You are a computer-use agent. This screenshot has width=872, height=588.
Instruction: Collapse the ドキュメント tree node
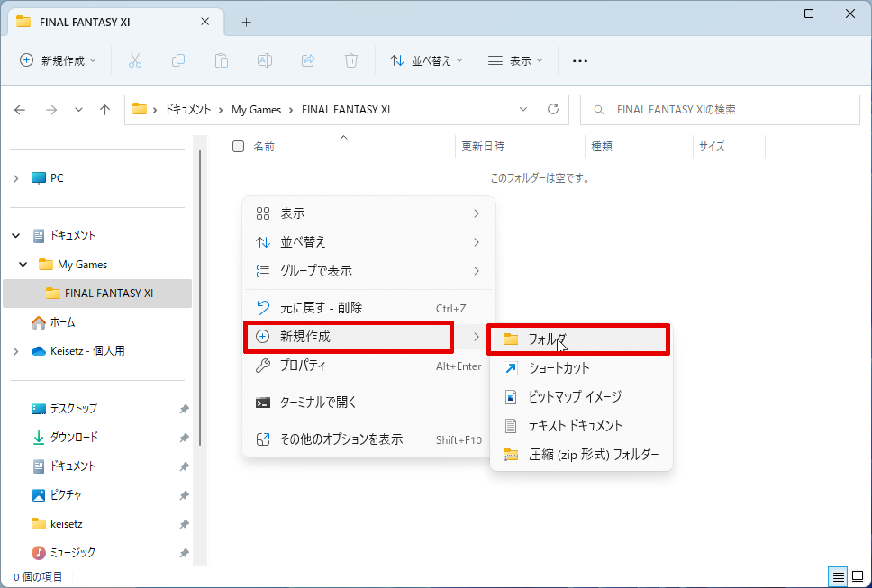[x=15, y=236]
